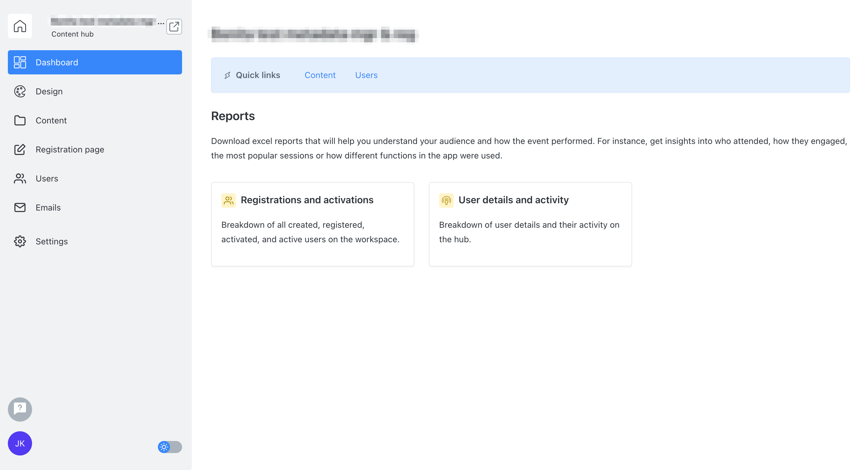The image size is (868, 470).
Task: Open the hub in new window icon
Action: 174,27
